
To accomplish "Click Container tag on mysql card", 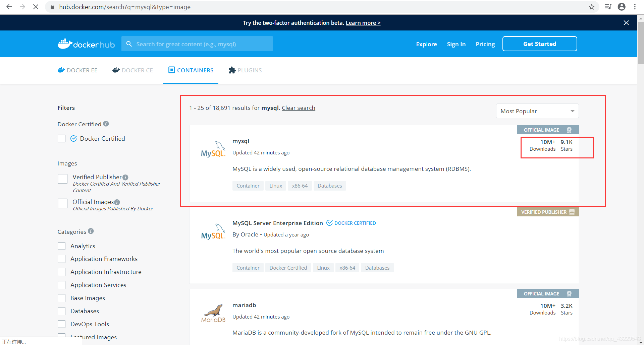I will click(248, 186).
